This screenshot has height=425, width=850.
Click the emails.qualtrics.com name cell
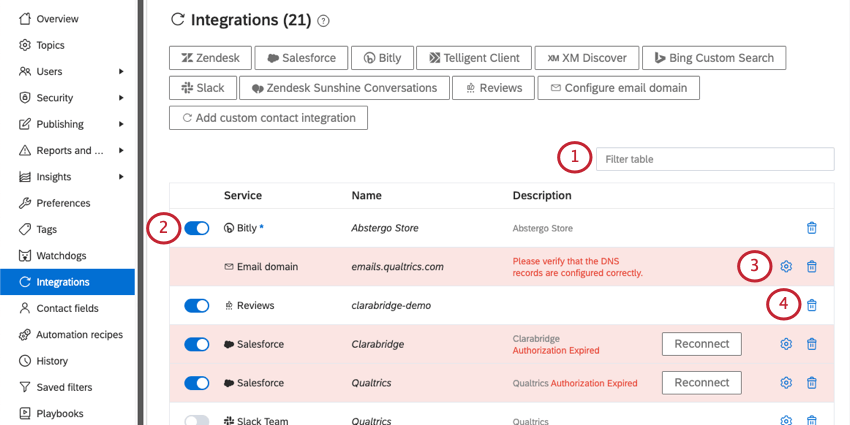tap(397, 267)
